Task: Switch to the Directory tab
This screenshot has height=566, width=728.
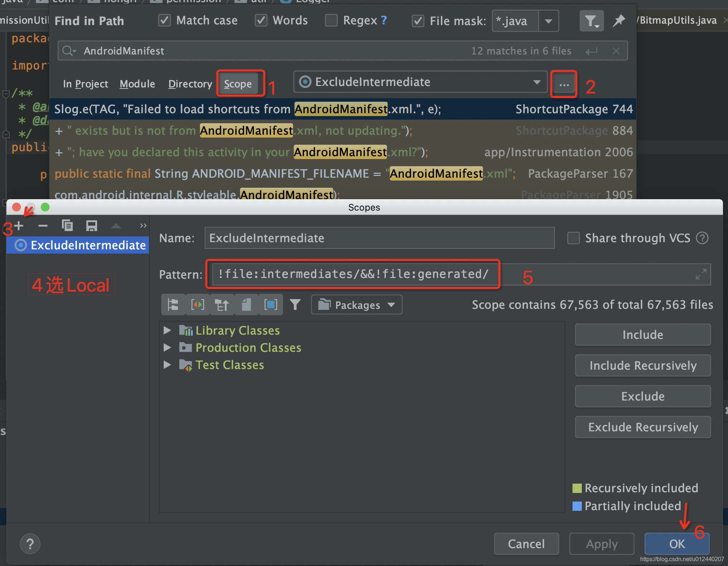Action: click(190, 84)
